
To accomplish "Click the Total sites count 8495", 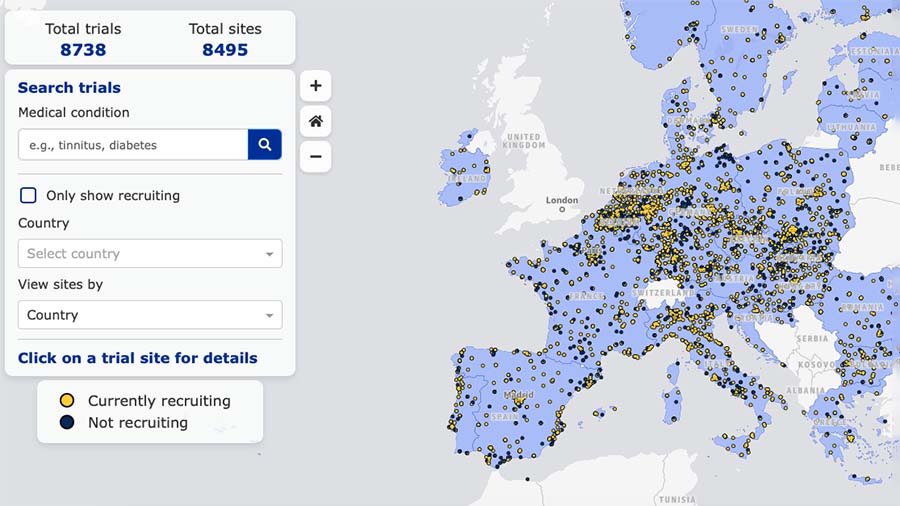I will (x=225, y=49).
